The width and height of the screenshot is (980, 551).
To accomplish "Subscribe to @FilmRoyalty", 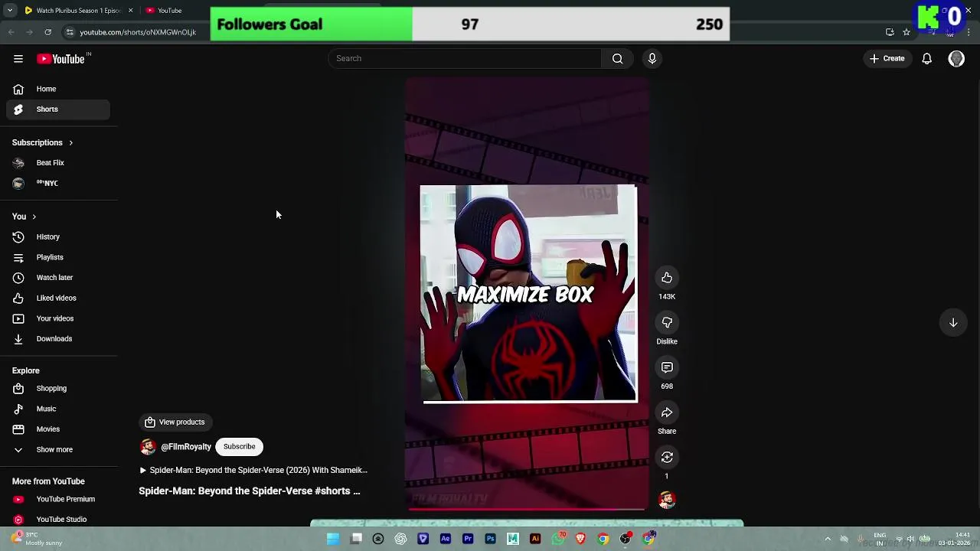I will (x=239, y=446).
